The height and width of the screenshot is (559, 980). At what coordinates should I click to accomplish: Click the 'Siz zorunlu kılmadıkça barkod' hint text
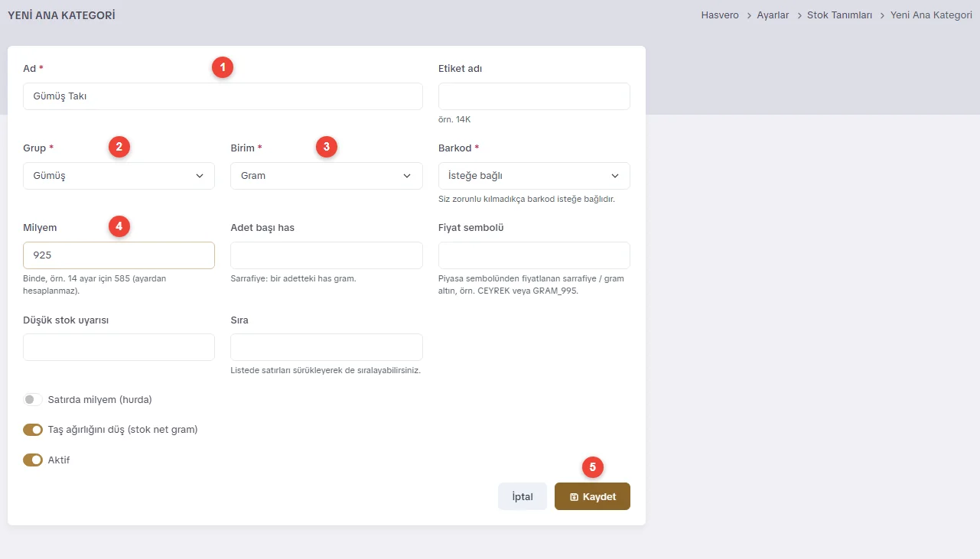pos(526,199)
